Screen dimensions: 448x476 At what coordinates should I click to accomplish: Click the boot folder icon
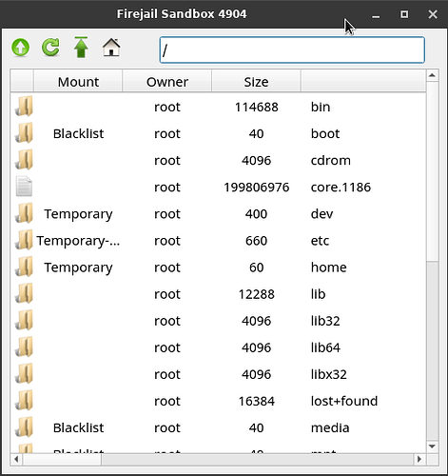tap(24, 133)
